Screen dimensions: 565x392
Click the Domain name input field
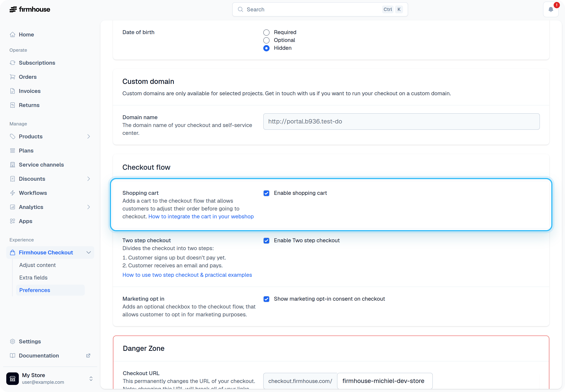click(x=401, y=121)
